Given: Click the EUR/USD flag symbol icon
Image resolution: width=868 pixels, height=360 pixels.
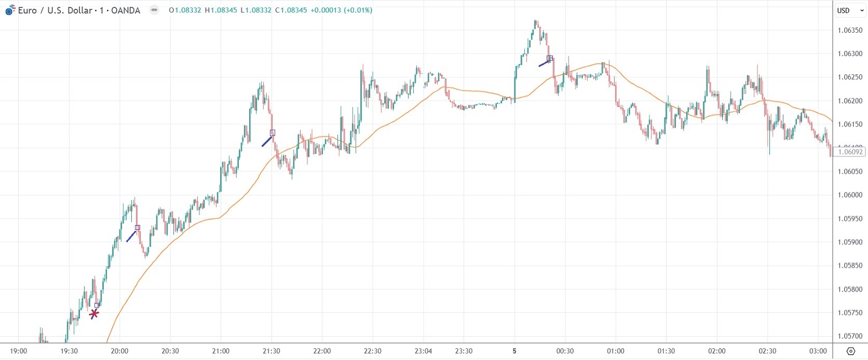Looking at the screenshot, I should 10,10.
